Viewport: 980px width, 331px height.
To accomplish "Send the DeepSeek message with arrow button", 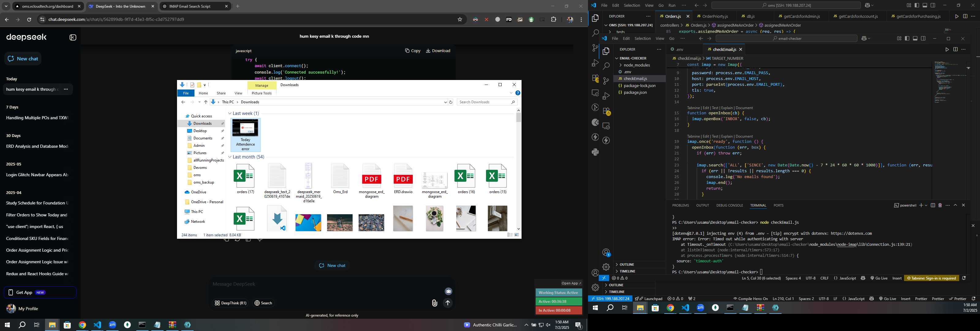I will [x=448, y=303].
